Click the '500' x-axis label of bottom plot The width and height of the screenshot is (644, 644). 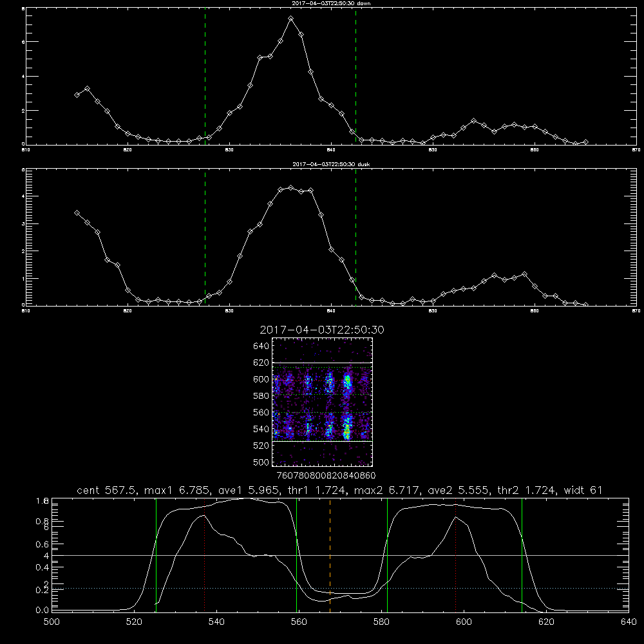click(52, 622)
